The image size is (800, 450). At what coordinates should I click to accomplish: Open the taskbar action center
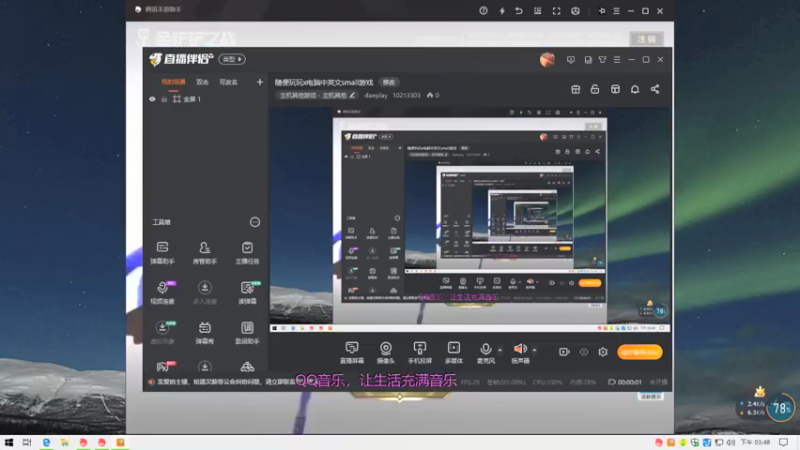click(x=784, y=442)
